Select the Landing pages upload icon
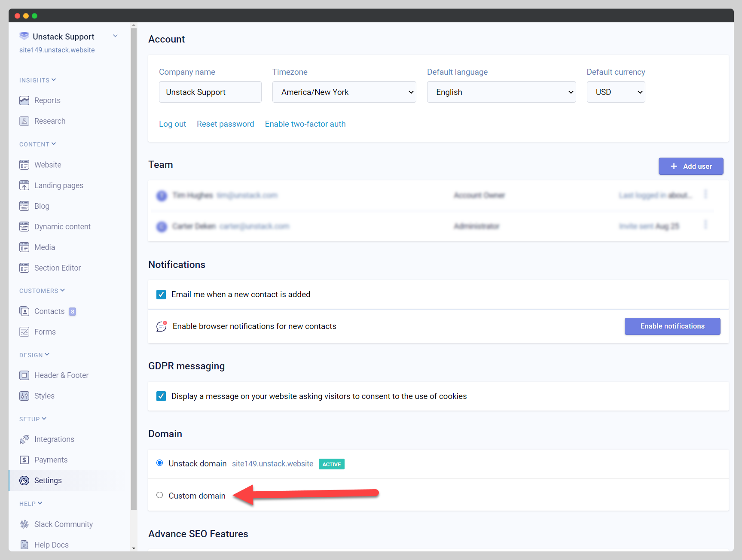Viewport: 742px width, 560px height. click(24, 186)
